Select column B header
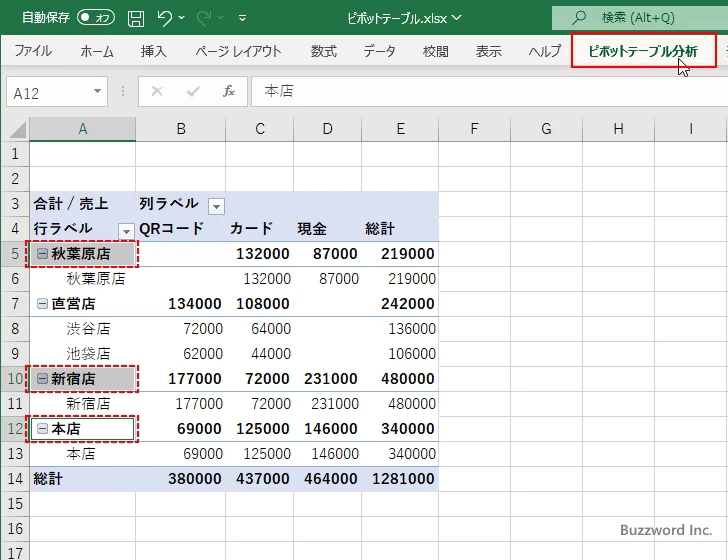This screenshot has width=728, height=560. (x=181, y=129)
